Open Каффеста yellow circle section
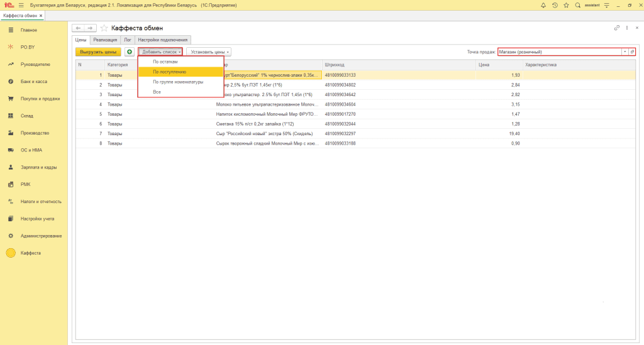 coord(11,253)
